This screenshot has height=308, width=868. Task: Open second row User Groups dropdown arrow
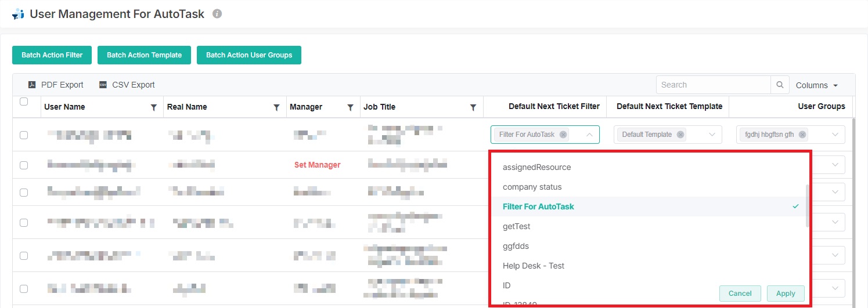(835, 165)
